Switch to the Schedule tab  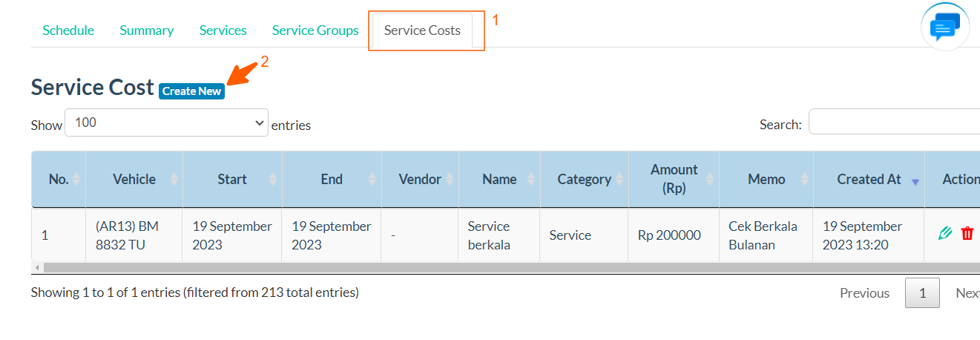click(68, 30)
